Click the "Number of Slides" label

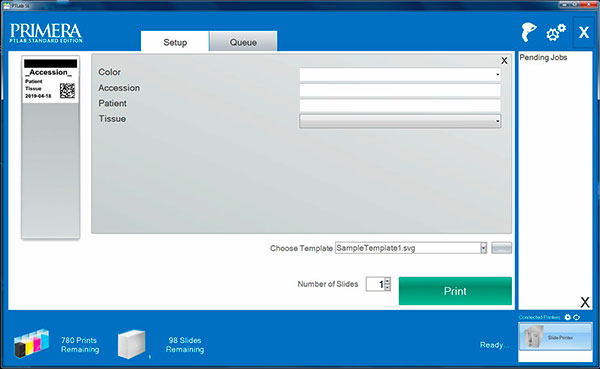(328, 284)
